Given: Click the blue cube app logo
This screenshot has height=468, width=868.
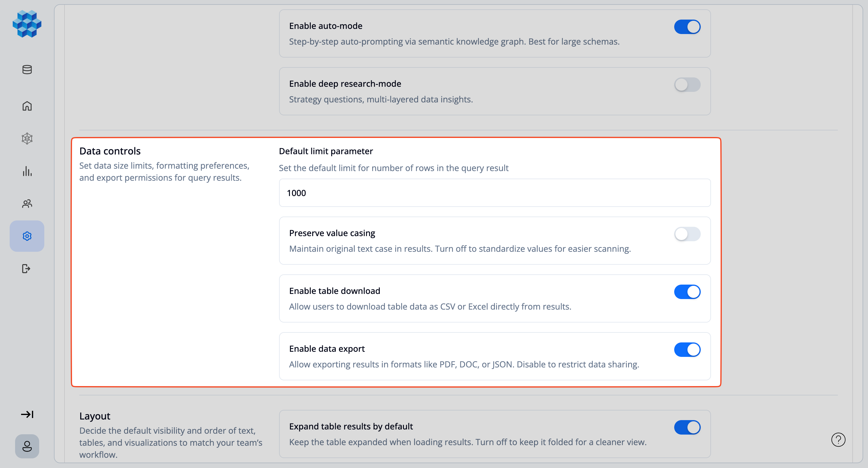Looking at the screenshot, I should point(27,23).
